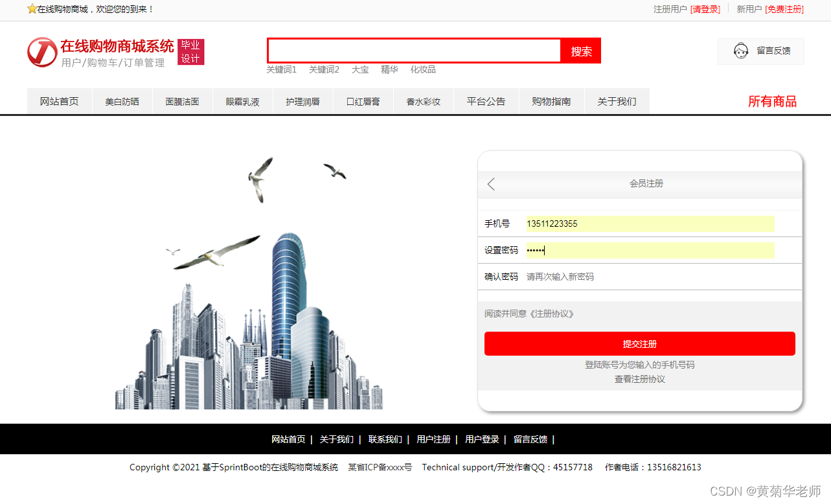Open the 平台公告 nav tab
The image size is (831, 504).
486,102
